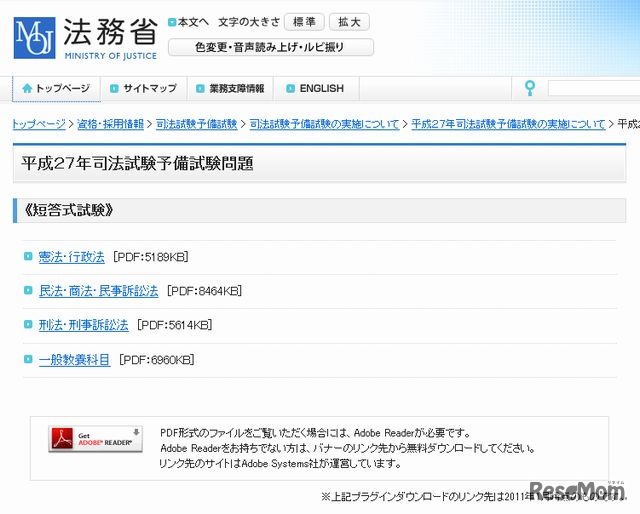Open 色変更・音声読み上げ・ルビ振り tool

[x=271, y=47]
